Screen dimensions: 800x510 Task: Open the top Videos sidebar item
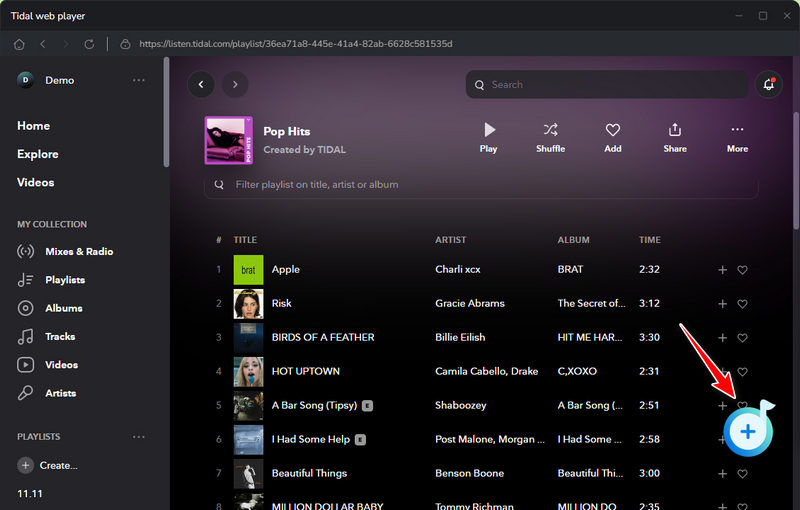36,183
